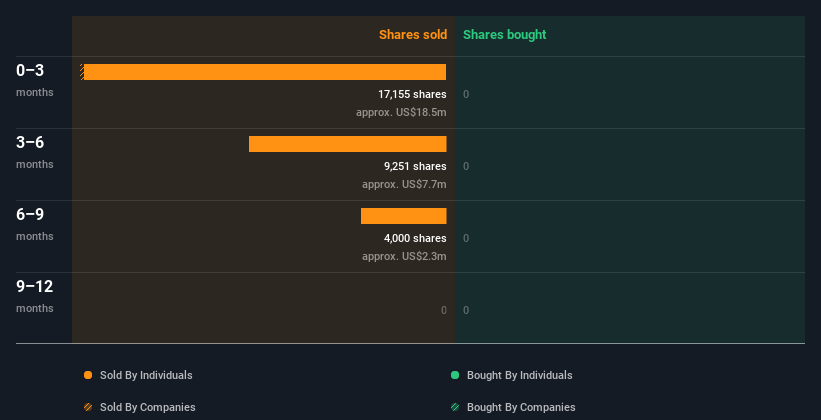
Task: Select the 6–9 months orange sold bar
Action: click(x=404, y=216)
